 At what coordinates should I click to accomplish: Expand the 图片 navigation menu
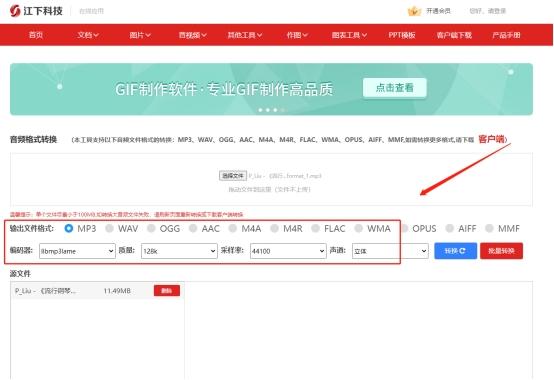click(x=140, y=35)
